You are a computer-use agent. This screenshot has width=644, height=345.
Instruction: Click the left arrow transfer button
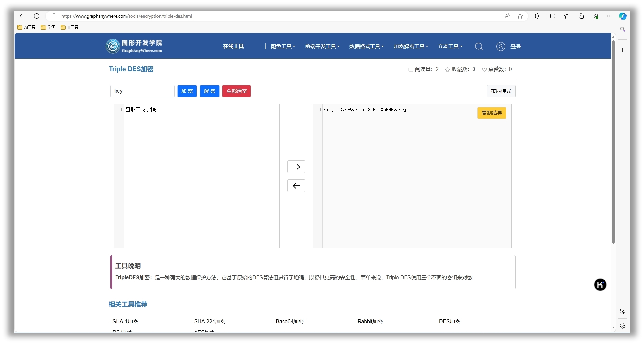(296, 185)
